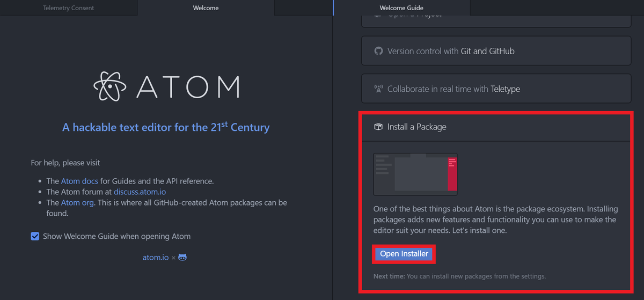Screen dimensions: 644x300
Task: Switch to the Telemetry Consent tab
Action: [x=69, y=8]
